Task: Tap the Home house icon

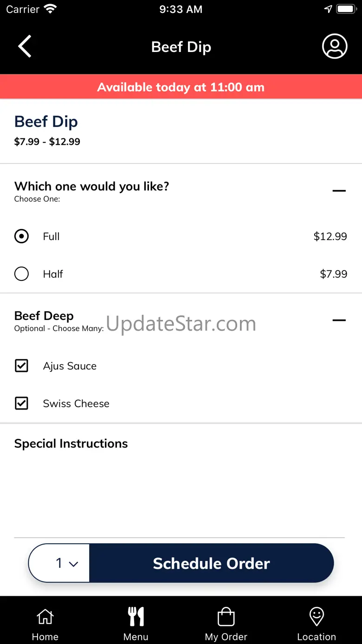Action: coord(45,617)
